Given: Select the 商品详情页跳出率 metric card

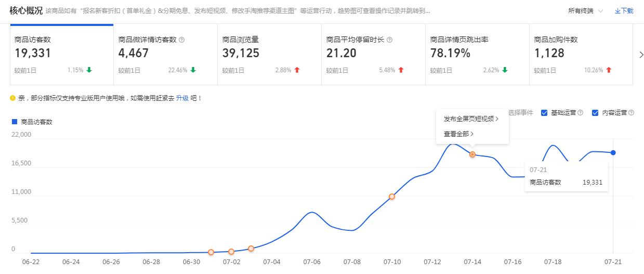Looking at the screenshot, I should pyautogui.click(x=477, y=55).
